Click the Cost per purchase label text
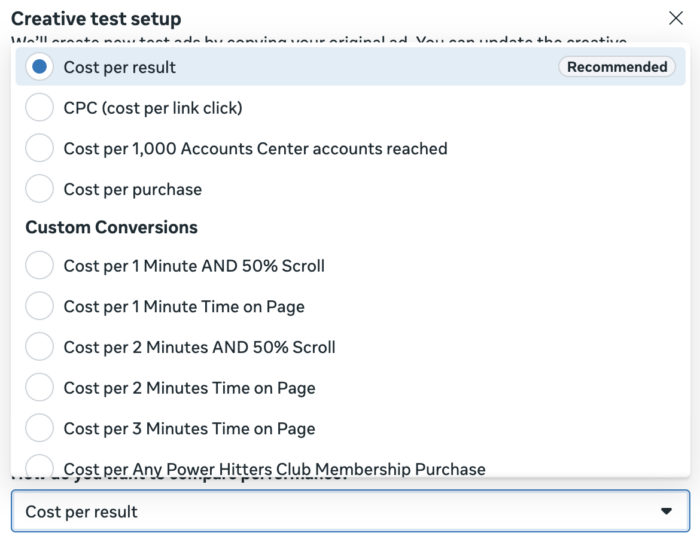The width and height of the screenshot is (700, 542). [132, 189]
